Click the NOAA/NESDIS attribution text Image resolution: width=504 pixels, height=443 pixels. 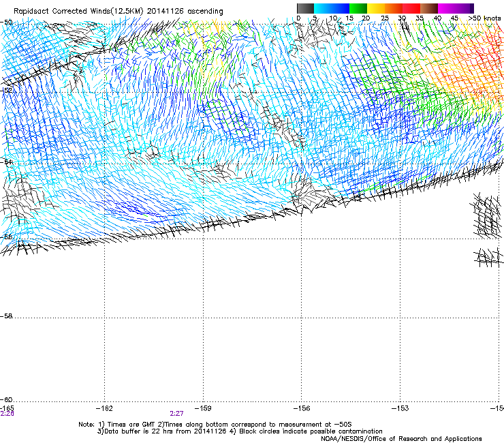[x=401, y=439]
